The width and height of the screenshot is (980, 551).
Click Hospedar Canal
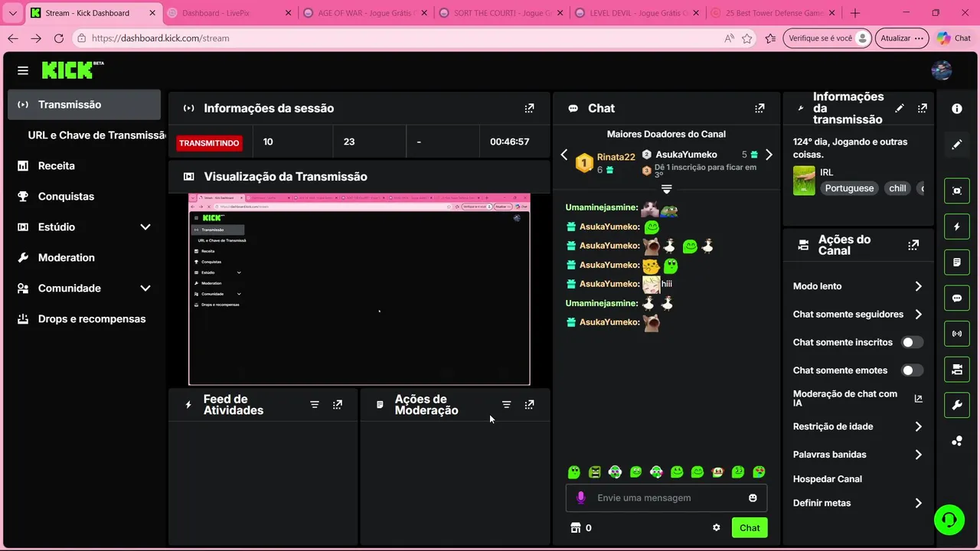coord(828,479)
